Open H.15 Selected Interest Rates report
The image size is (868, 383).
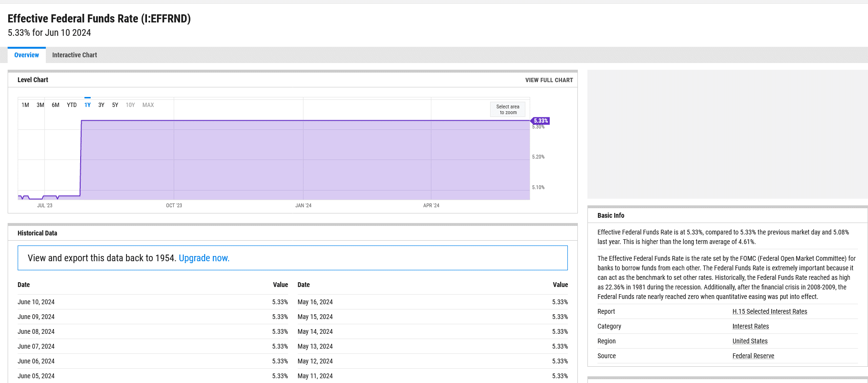coord(770,311)
